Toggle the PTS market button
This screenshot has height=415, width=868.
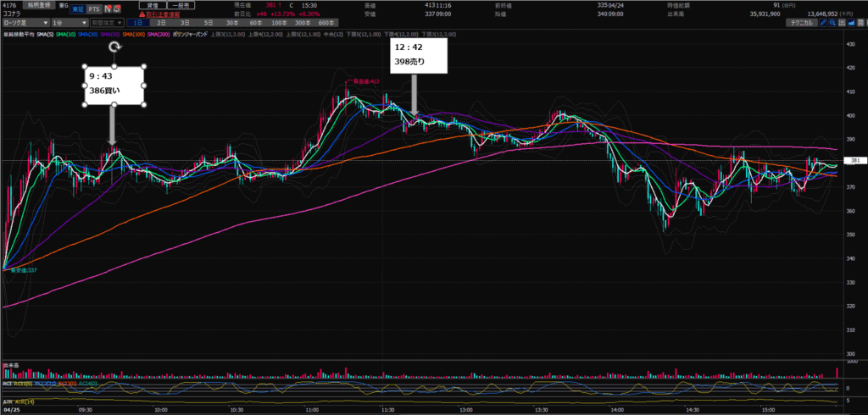coord(94,8)
